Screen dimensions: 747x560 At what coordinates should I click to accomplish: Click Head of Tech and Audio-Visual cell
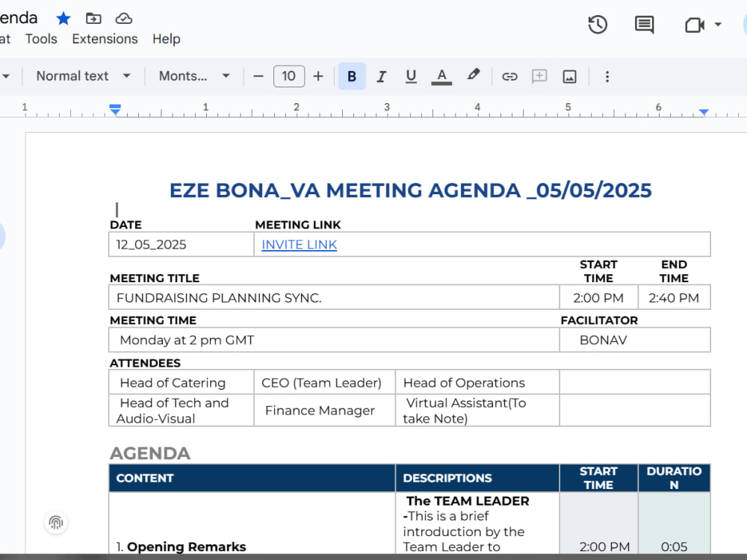pos(181,411)
